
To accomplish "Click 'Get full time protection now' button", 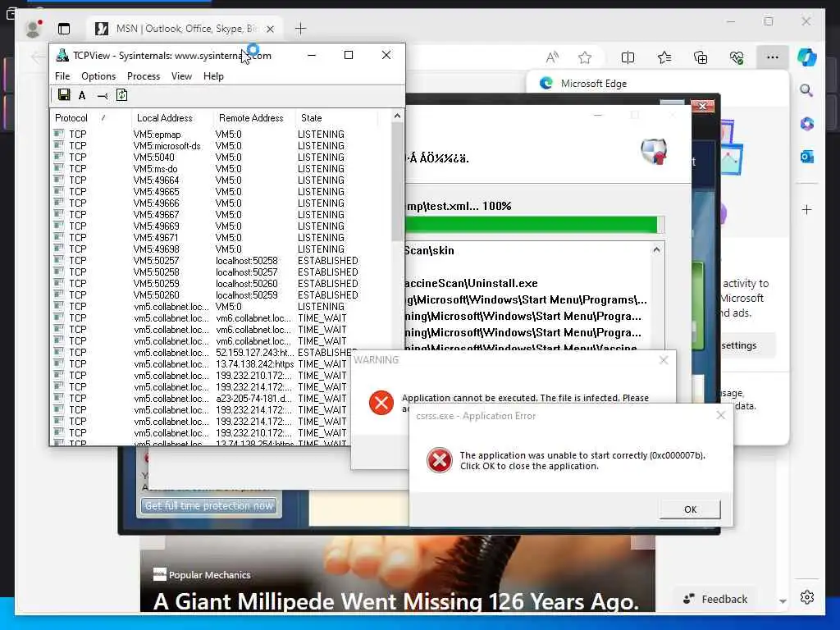I will tap(209, 505).
